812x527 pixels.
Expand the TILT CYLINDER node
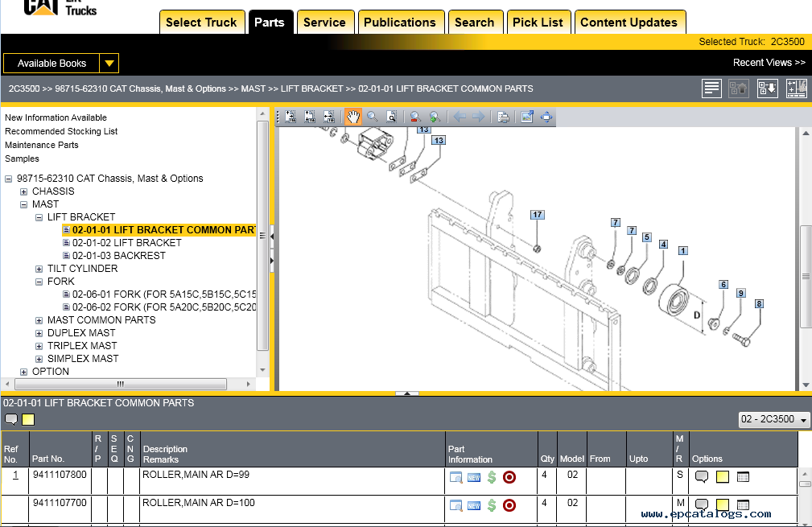[39, 269]
